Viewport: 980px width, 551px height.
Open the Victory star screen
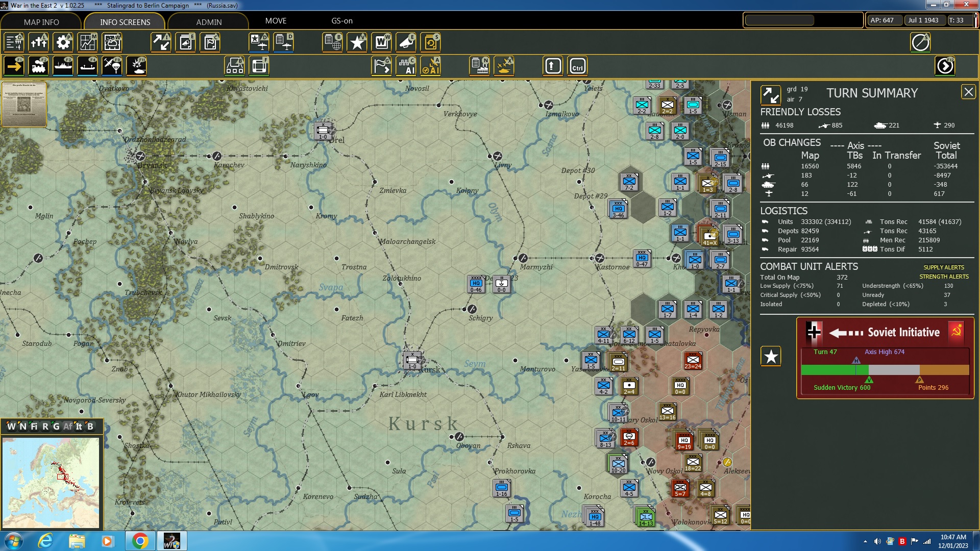pyautogui.click(x=357, y=42)
